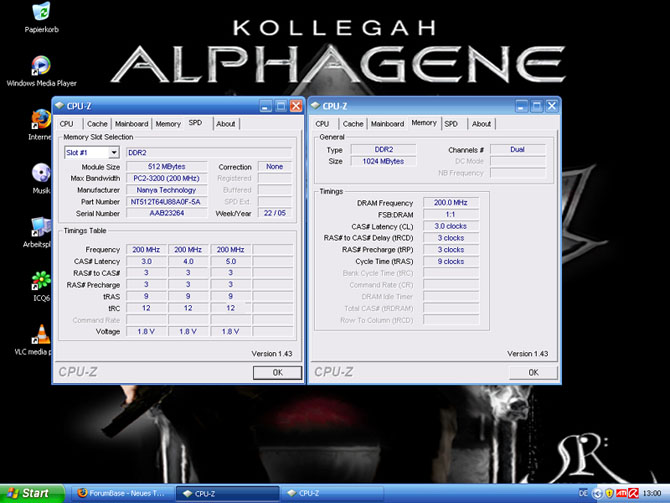The height and width of the screenshot is (503, 670).
Task: Click left CPU-Z window title icon
Action: [x=60, y=106]
